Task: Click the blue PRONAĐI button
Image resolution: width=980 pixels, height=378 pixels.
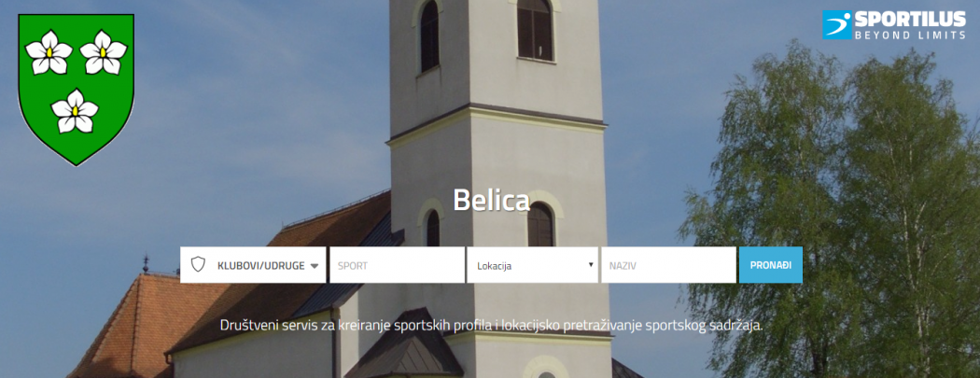Action: pyautogui.click(x=771, y=265)
